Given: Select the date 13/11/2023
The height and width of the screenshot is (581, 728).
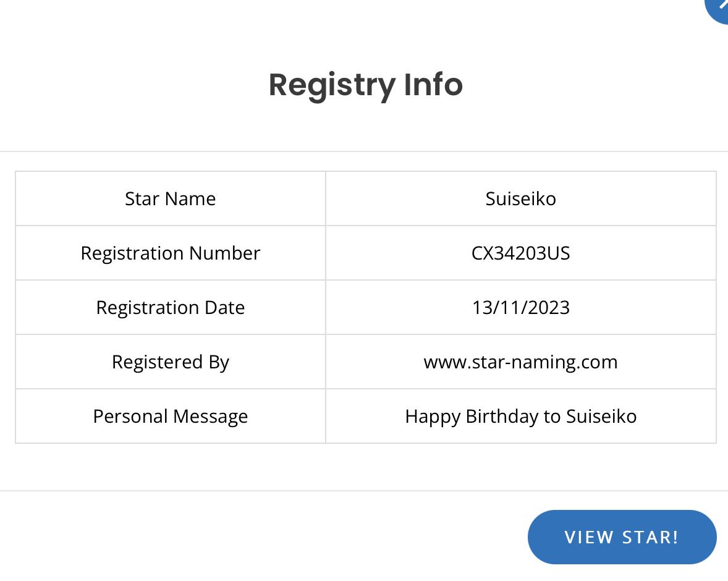Looking at the screenshot, I should tap(520, 307).
